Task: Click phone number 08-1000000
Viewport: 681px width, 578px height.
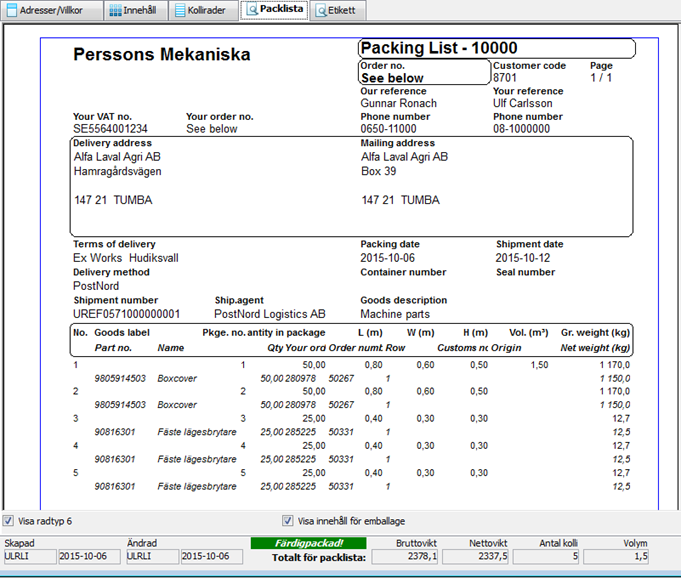Action: point(521,129)
